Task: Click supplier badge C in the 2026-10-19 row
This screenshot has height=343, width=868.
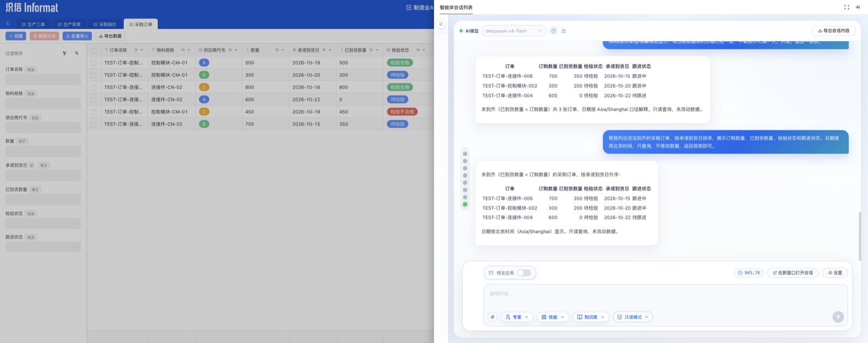Action: (x=204, y=112)
